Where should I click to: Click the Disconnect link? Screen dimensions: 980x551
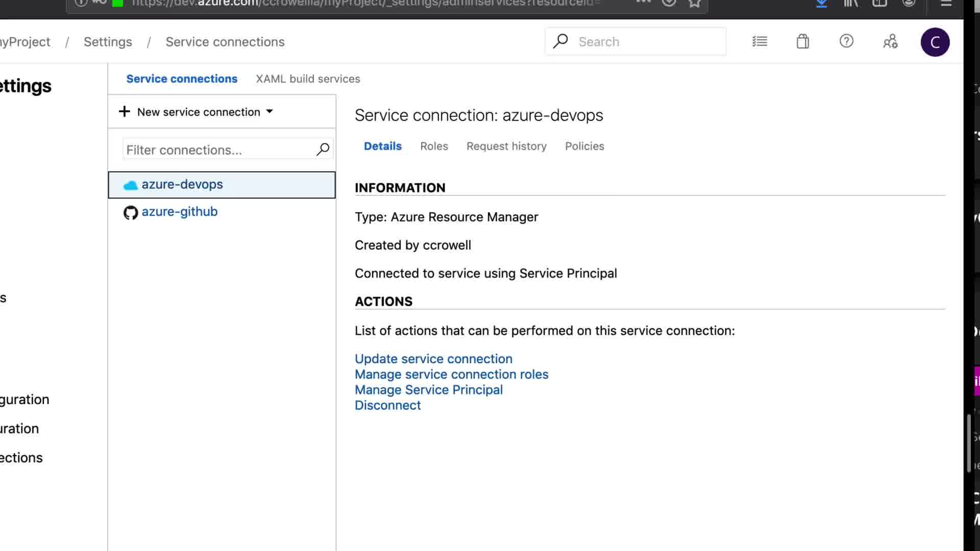pos(387,405)
